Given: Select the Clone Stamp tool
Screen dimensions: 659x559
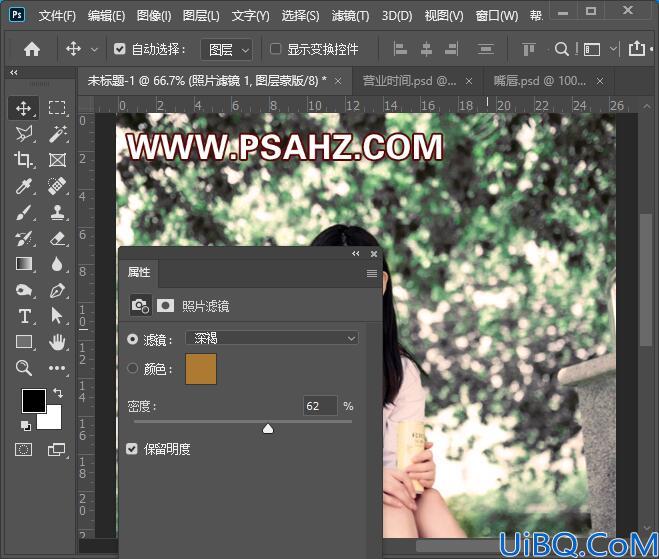Looking at the screenshot, I should (x=57, y=212).
